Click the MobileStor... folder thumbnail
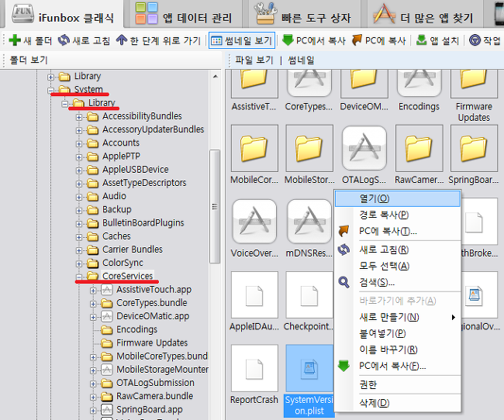 coord(309,149)
